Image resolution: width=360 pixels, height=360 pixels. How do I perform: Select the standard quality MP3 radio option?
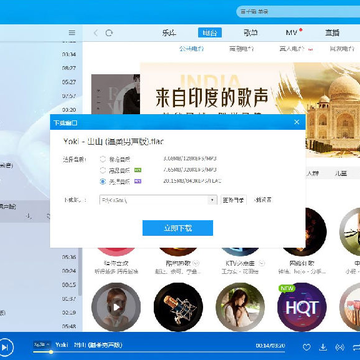[x=103, y=159]
